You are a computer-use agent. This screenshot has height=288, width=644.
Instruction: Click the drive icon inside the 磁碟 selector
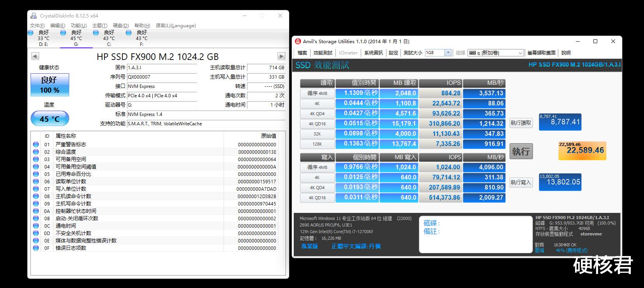pos(472,53)
